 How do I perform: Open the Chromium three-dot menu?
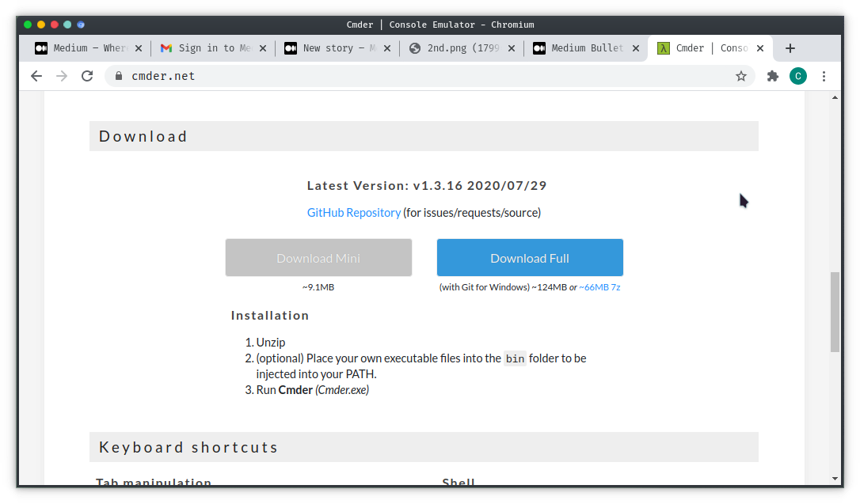point(824,76)
